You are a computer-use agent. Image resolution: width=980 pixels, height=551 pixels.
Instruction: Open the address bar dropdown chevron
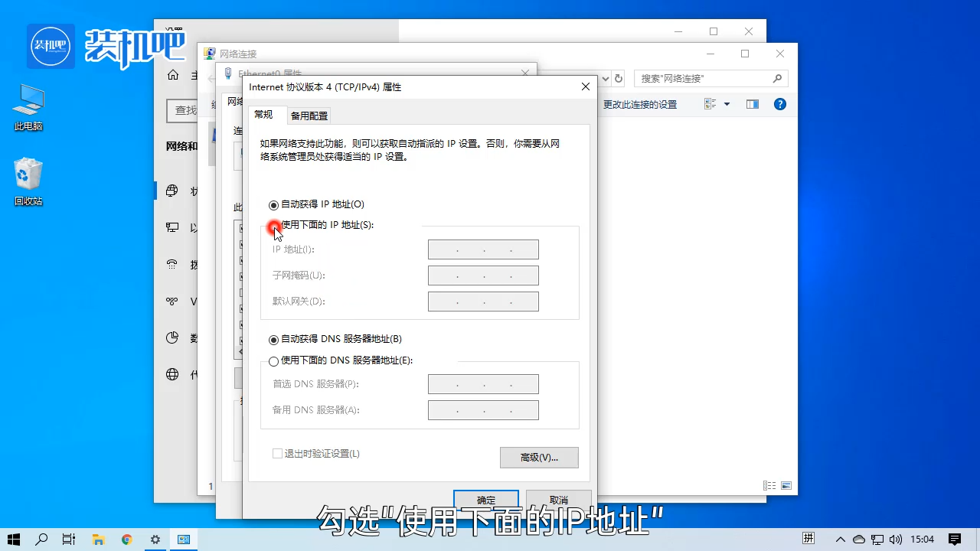pyautogui.click(x=605, y=78)
